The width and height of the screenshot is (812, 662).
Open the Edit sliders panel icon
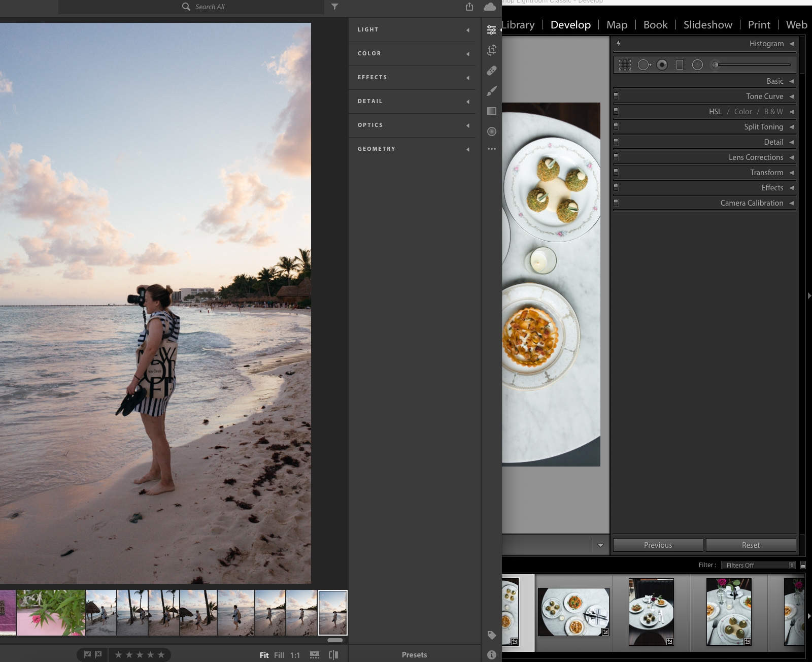(x=491, y=30)
